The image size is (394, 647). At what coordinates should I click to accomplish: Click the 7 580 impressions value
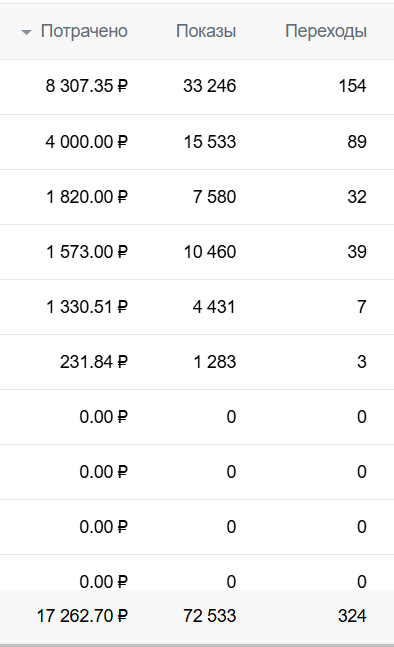coord(215,197)
